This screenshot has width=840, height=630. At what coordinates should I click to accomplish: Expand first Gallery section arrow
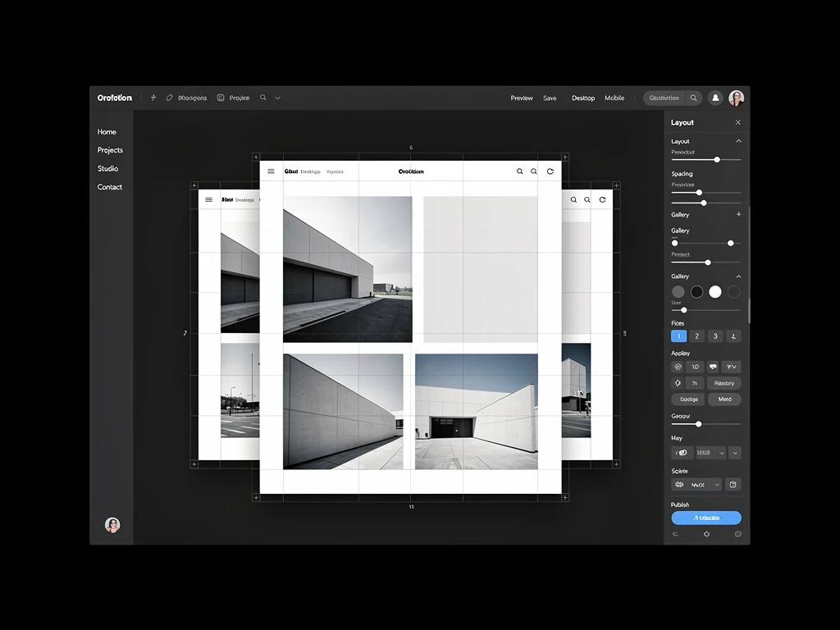739,214
